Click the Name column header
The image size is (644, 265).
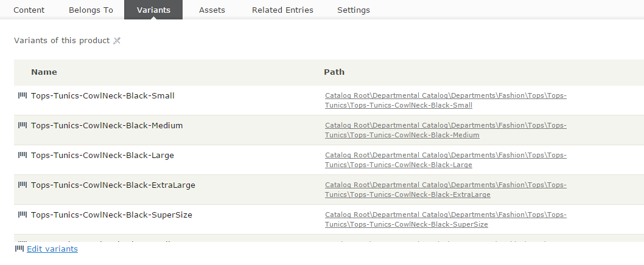(x=44, y=72)
